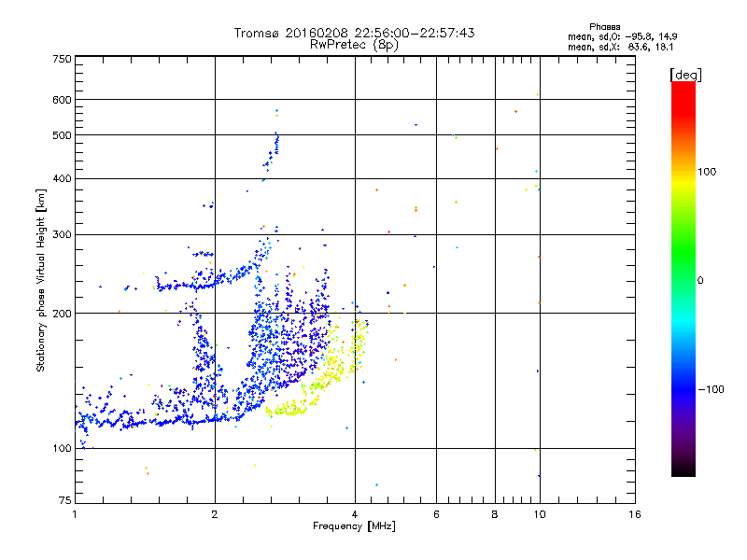Click the orange data point near 9 MHz
747x560 pixels.
[x=516, y=112]
